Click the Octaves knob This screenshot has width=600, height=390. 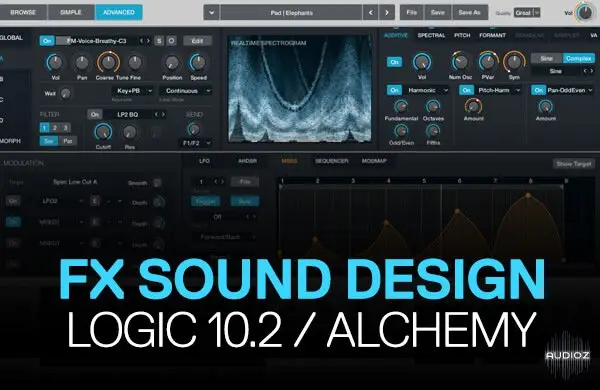433,107
